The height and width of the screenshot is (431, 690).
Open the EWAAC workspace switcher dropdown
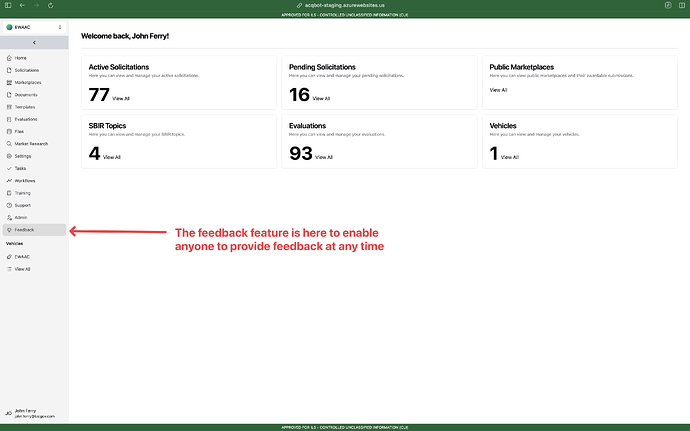point(34,27)
